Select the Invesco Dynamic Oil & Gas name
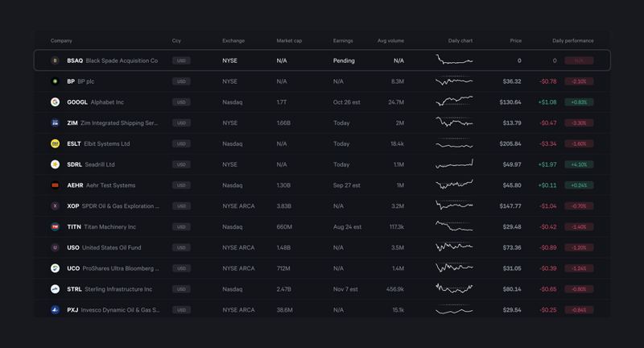 point(120,310)
